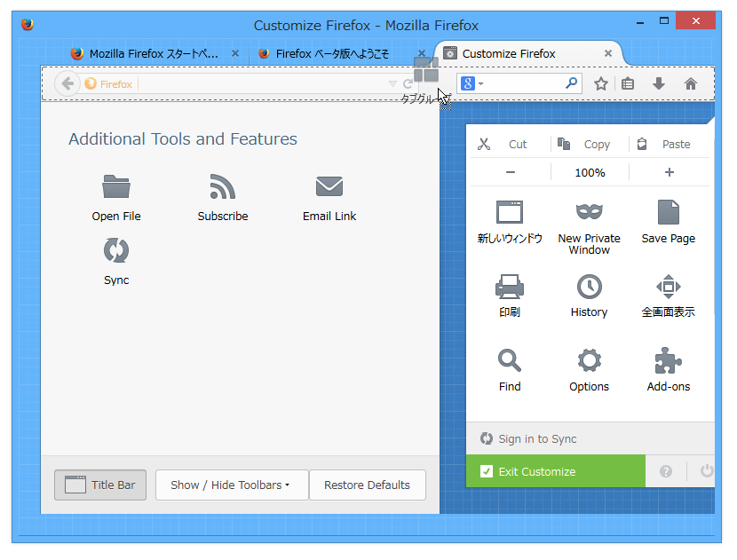Click the 新しいウィンドウ new window icon
Screen dimensions: 737x560
[510, 212]
